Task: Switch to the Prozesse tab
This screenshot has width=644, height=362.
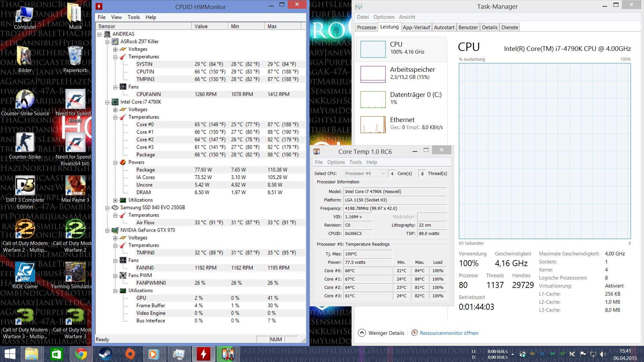Action: [x=367, y=27]
